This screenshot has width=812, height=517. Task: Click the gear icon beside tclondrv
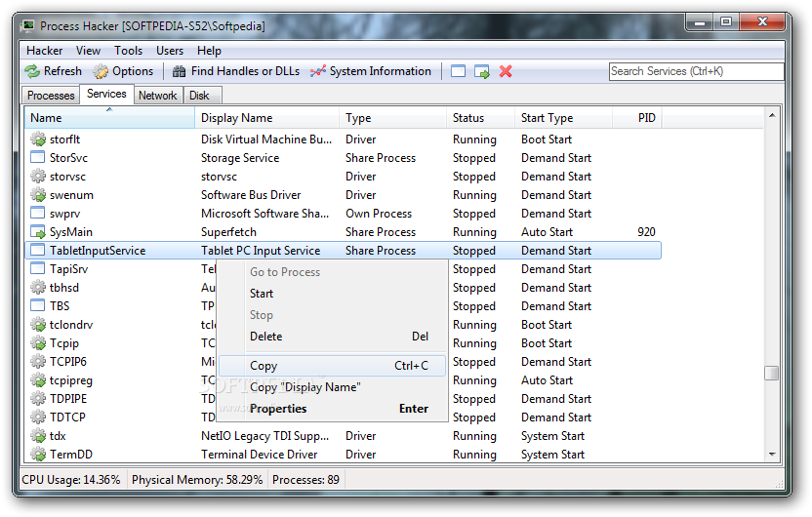(x=38, y=325)
